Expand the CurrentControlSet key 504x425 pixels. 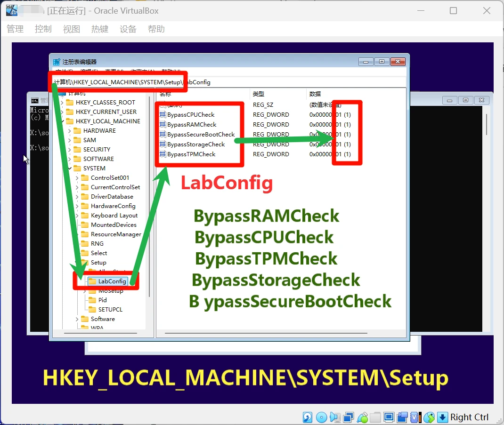pyautogui.click(x=77, y=187)
